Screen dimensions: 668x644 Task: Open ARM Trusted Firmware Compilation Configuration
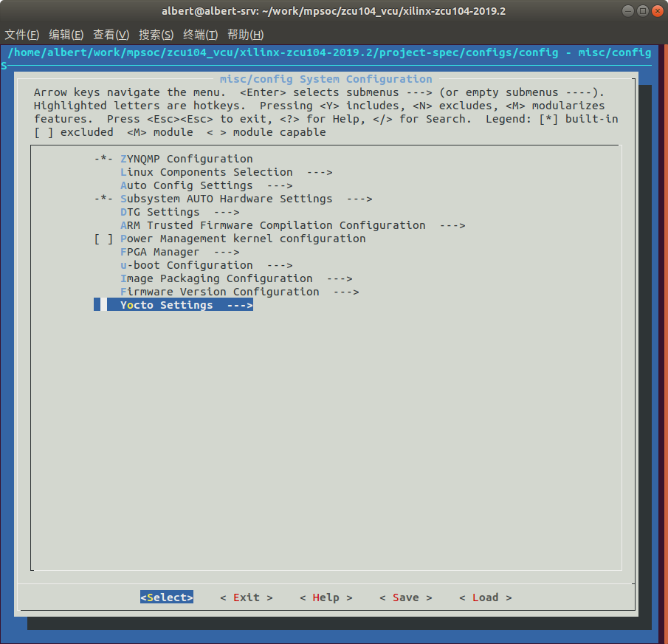tap(293, 225)
